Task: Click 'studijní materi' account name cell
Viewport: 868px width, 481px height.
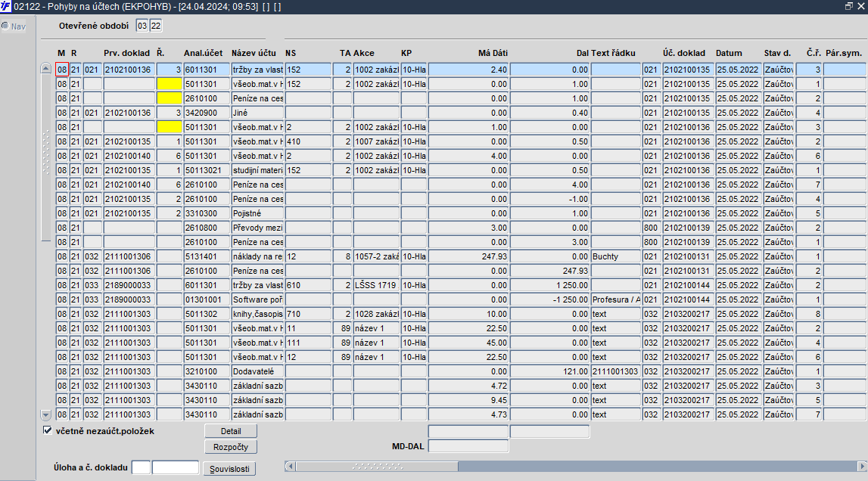Action: click(x=257, y=170)
